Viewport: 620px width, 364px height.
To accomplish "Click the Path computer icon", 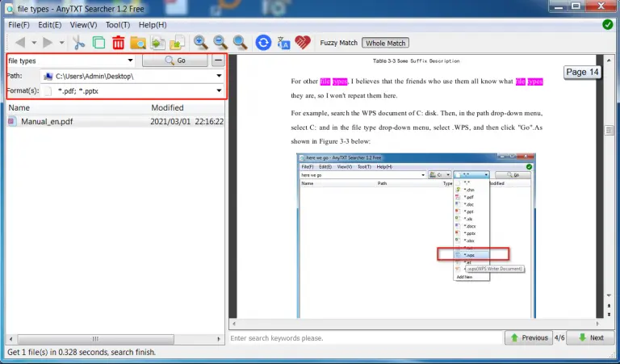I will click(x=48, y=77).
